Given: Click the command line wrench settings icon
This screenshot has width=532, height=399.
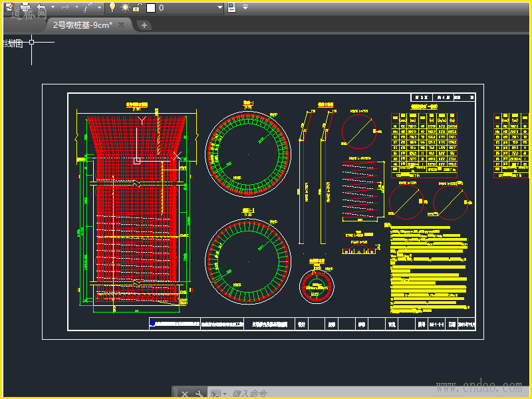Looking at the screenshot, I should click(x=198, y=394).
